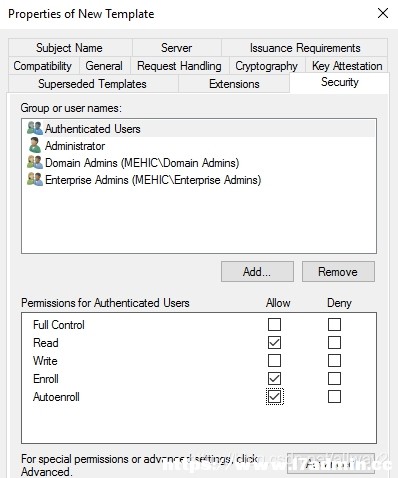Select the Security tab
This screenshot has height=478, width=398.
(x=340, y=82)
